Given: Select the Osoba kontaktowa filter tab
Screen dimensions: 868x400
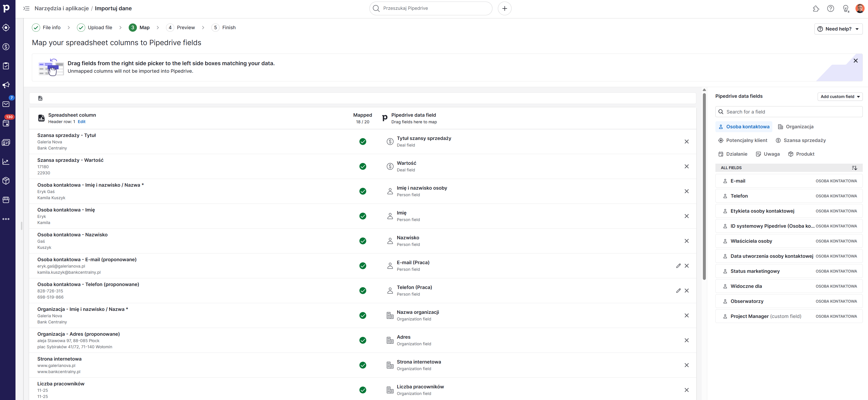Looking at the screenshot, I should [x=744, y=127].
